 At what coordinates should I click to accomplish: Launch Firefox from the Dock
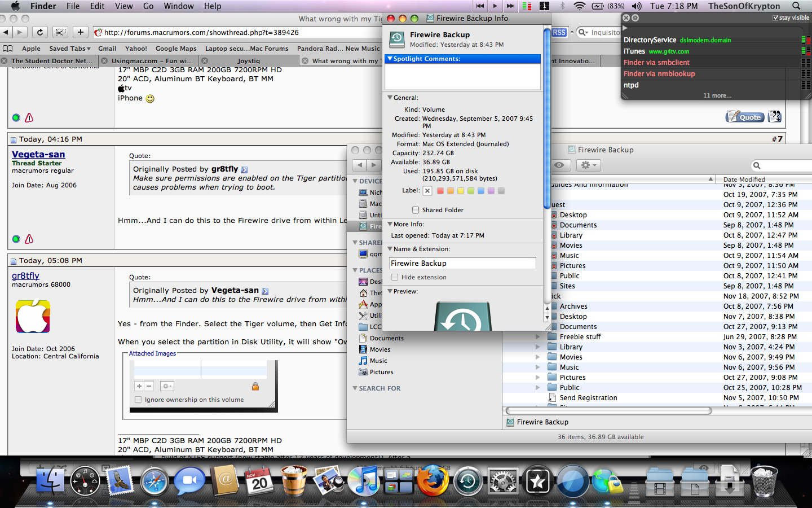pos(433,481)
